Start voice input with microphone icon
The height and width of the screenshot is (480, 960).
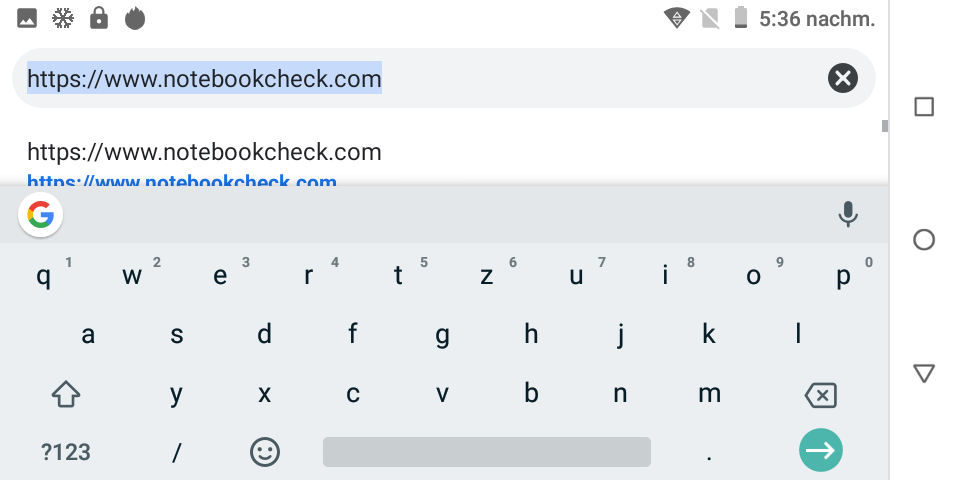[848, 214]
